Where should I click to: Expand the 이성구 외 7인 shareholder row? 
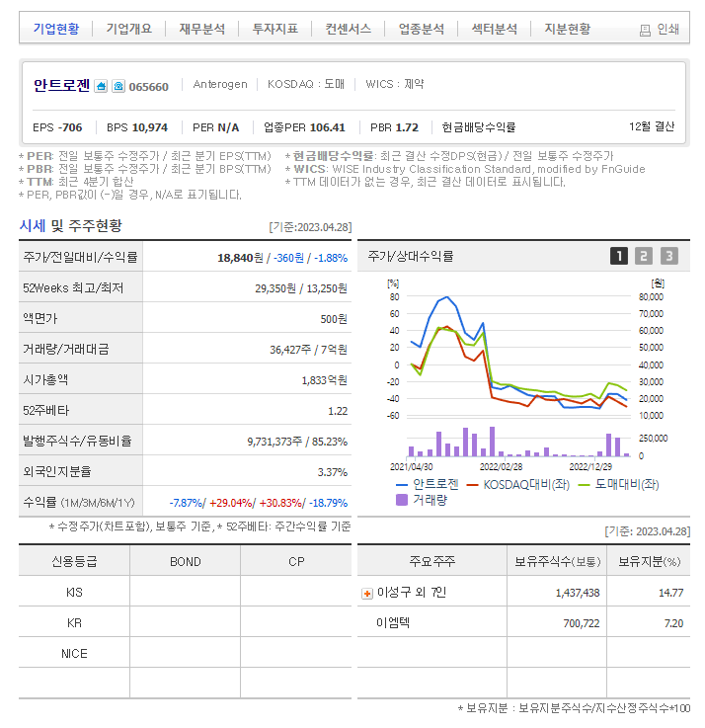click(367, 594)
